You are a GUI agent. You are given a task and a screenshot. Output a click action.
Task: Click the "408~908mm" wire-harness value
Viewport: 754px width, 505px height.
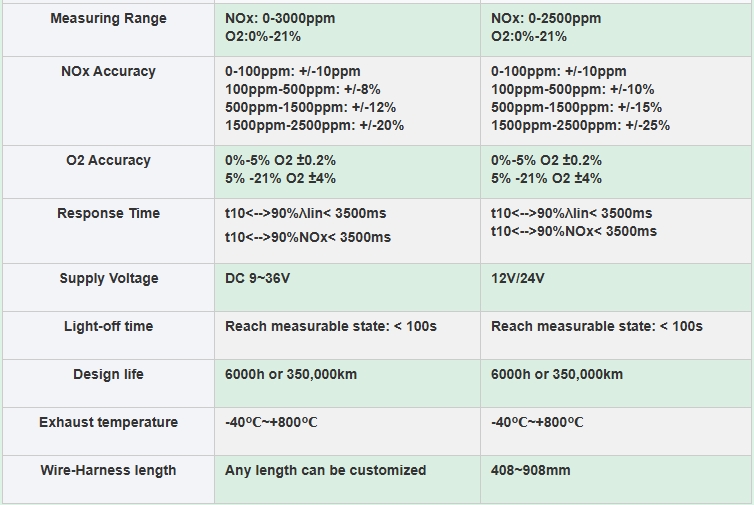pyautogui.click(x=531, y=471)
